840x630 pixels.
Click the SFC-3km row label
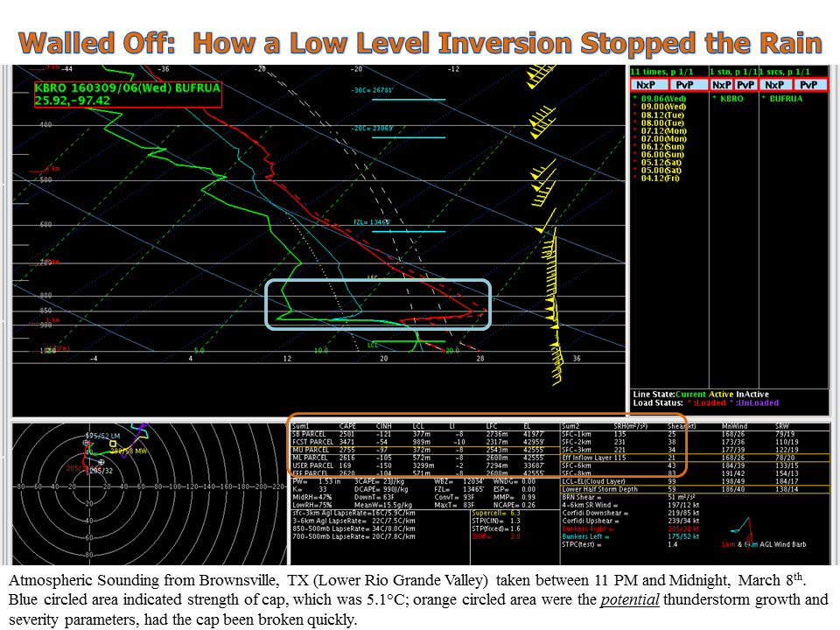[x=577, y=450]
